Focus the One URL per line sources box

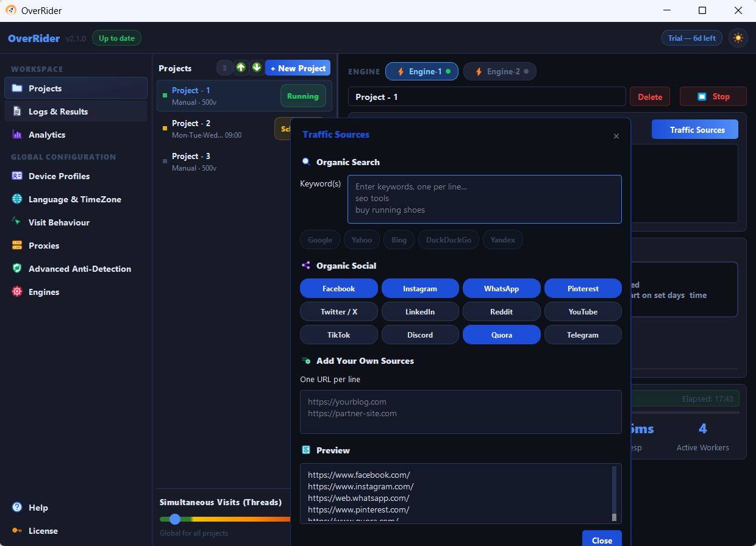click(x=461, y=412)
